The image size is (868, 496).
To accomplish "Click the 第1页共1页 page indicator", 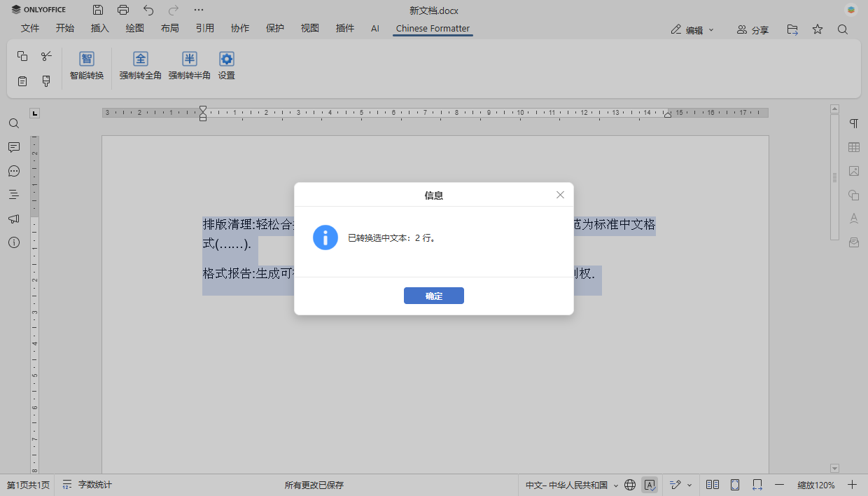I will (29, 485).
